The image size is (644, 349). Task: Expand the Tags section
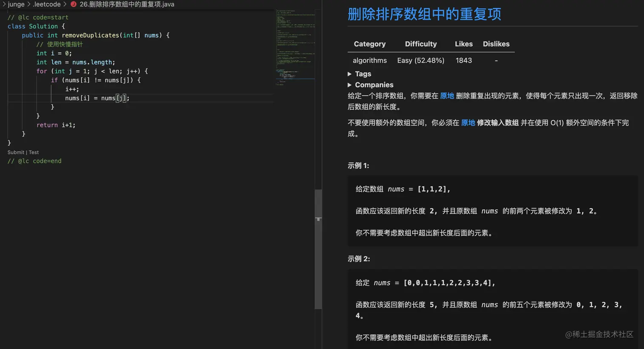pos(359,74)
